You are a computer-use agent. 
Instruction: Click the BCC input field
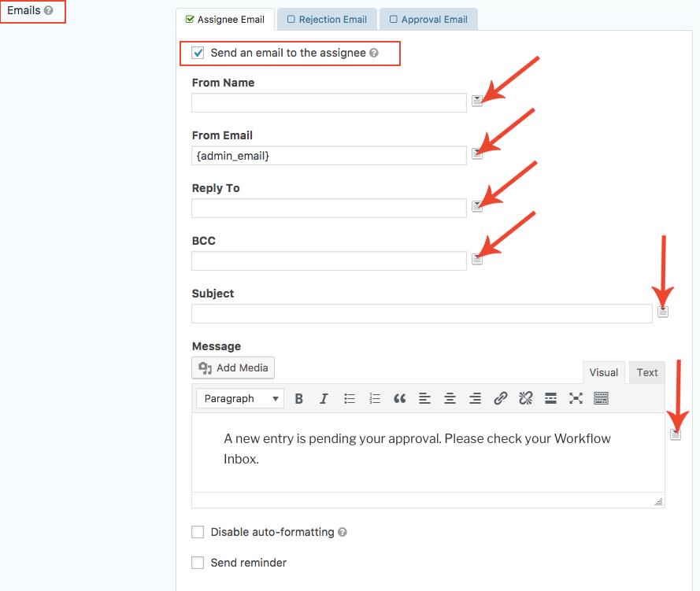point(329,260)
